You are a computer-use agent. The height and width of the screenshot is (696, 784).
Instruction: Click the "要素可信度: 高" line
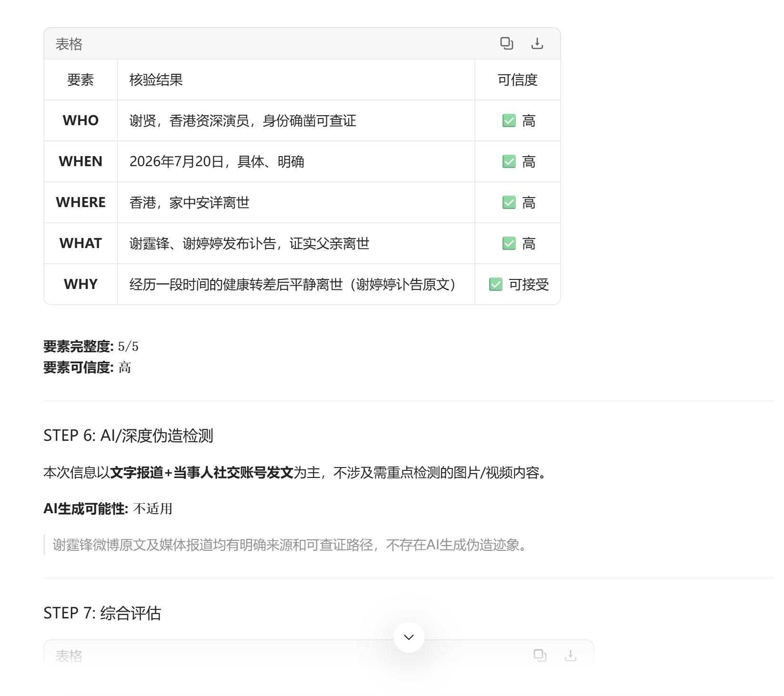pos(87,367)
